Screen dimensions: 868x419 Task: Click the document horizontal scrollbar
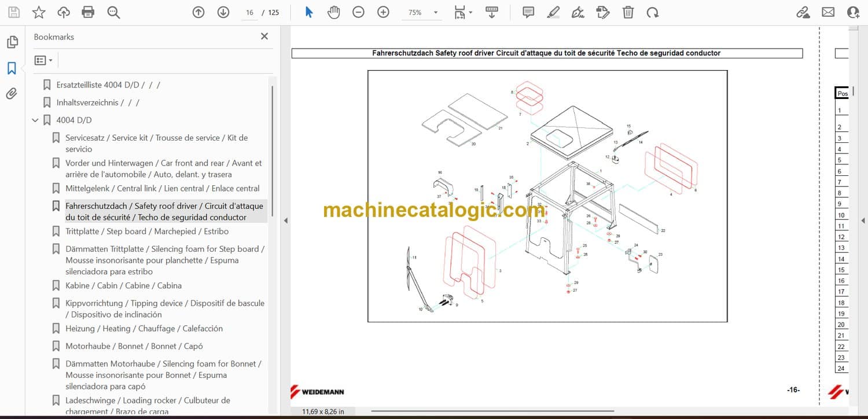(x=492, y=411)
